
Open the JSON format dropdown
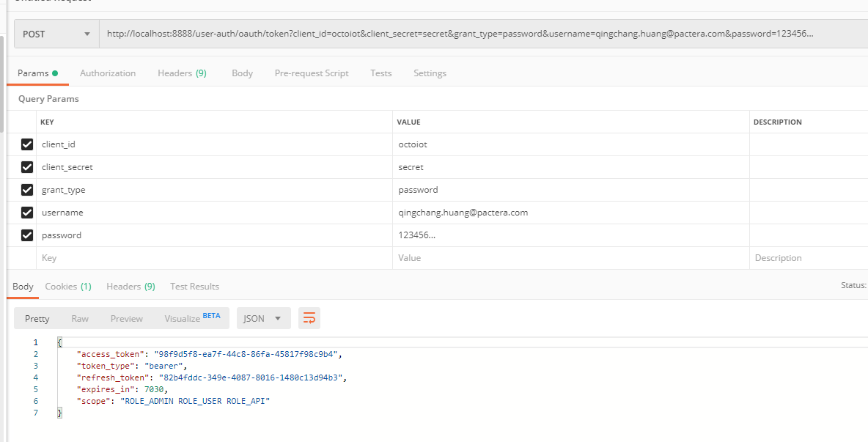(x=263, y=318)
